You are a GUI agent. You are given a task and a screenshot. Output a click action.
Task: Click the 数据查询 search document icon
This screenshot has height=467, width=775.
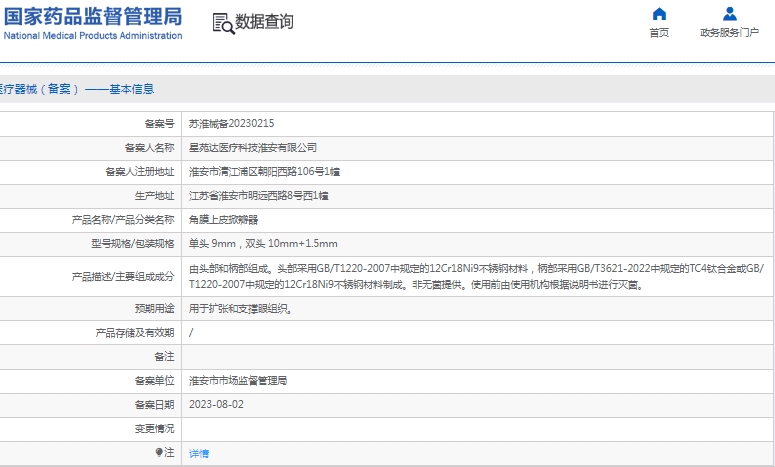(x=223, y=23)
